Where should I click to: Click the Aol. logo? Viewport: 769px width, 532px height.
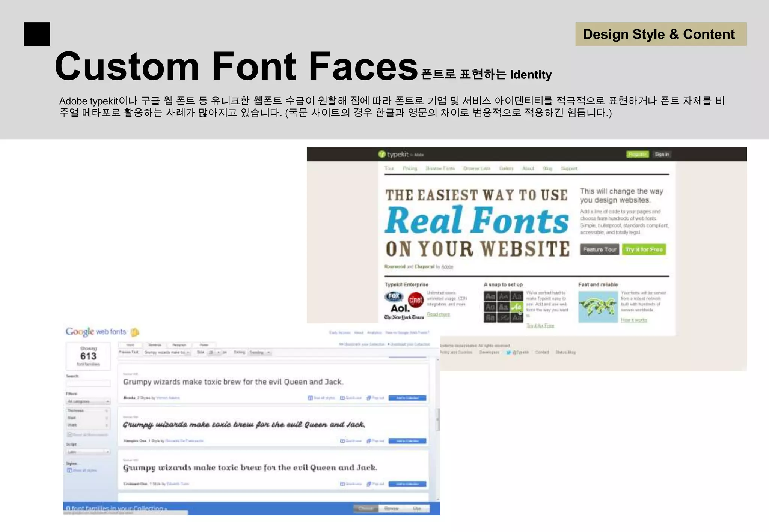click(x=400, y=308)
